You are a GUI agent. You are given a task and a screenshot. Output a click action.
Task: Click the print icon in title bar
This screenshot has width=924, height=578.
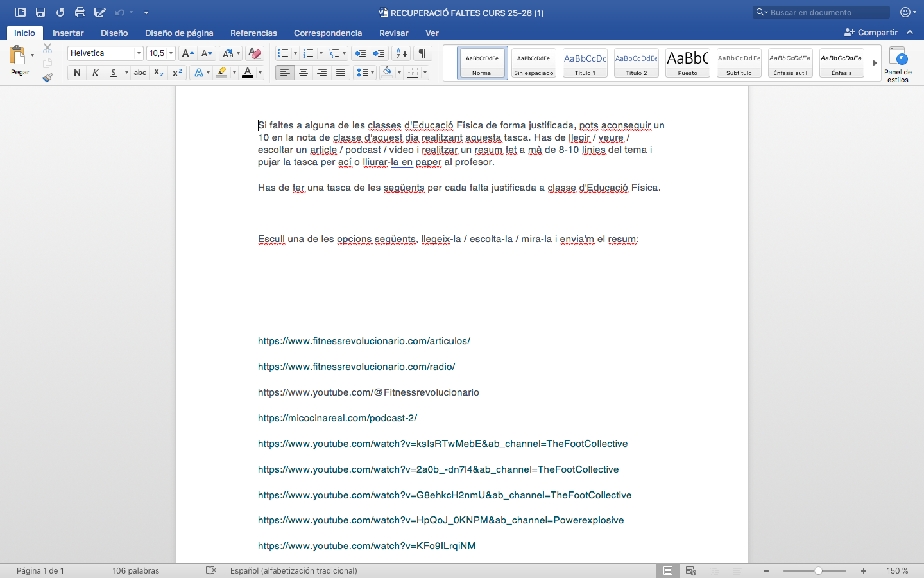click(80, 12)
